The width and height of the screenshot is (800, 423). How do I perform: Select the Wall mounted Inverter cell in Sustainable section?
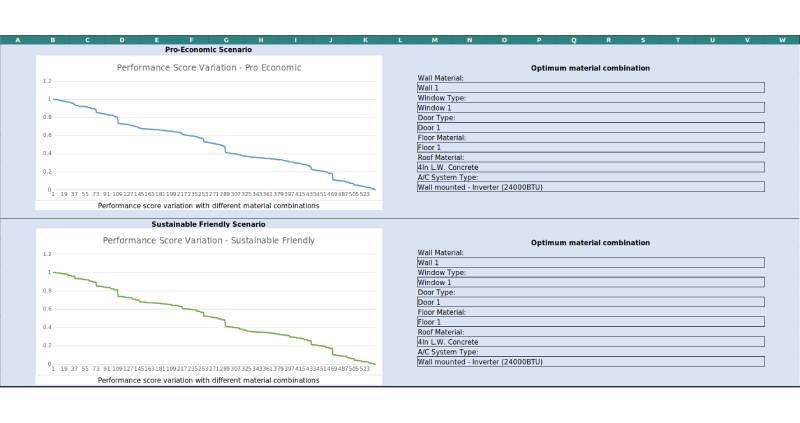[590, 362]
